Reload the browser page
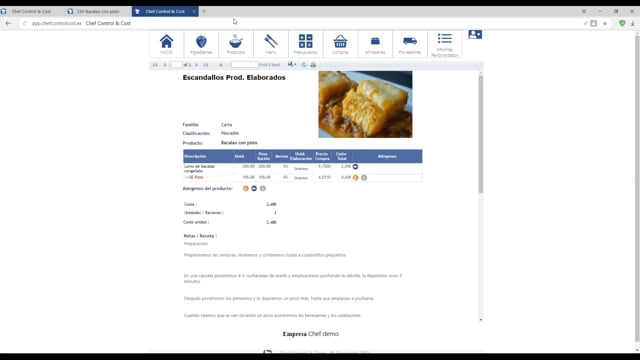This screenshot has width=640, height=360. 24,23
